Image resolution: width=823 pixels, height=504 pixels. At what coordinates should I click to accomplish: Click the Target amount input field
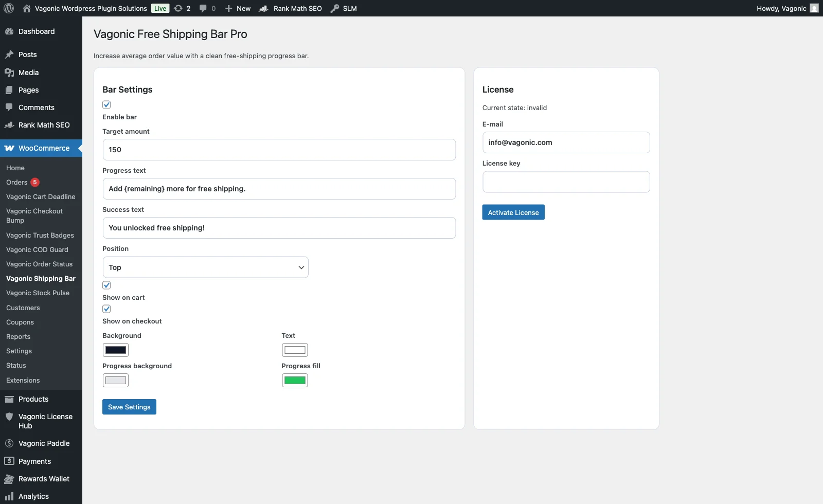click(x=279, y=150)
